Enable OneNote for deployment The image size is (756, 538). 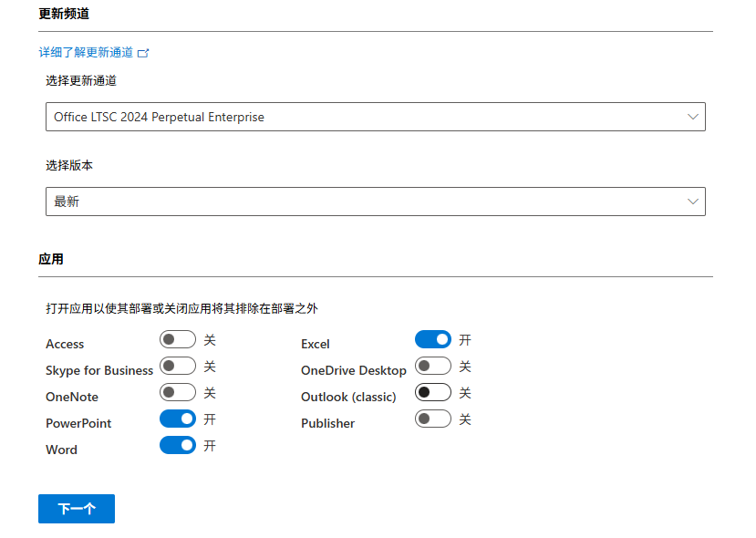click(x=178, y=393)
